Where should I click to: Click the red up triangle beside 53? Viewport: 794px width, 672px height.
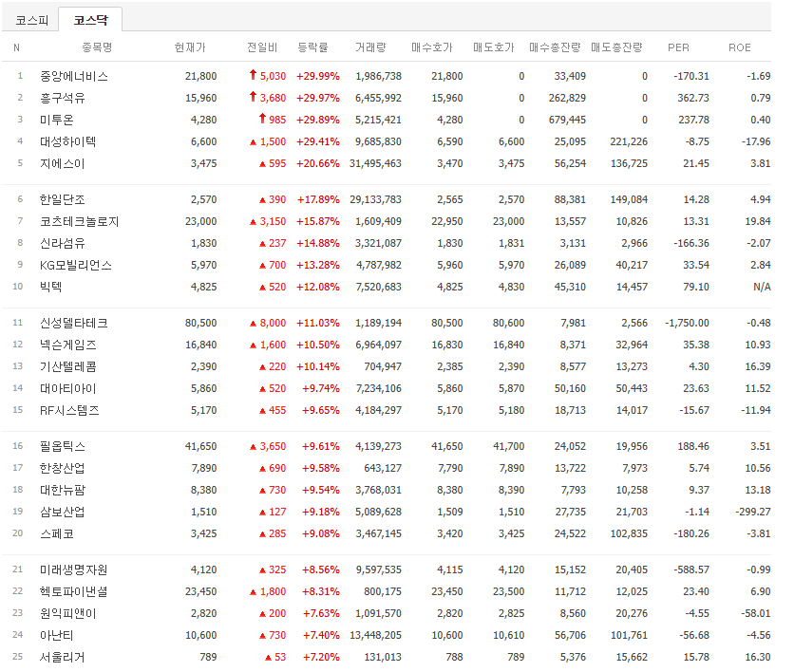(269, 658)
